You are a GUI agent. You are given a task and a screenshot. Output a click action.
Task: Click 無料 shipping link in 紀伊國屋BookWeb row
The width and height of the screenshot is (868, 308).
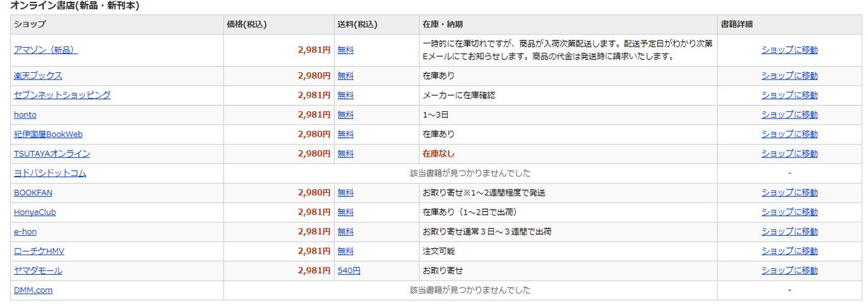(x=346, y=134)
